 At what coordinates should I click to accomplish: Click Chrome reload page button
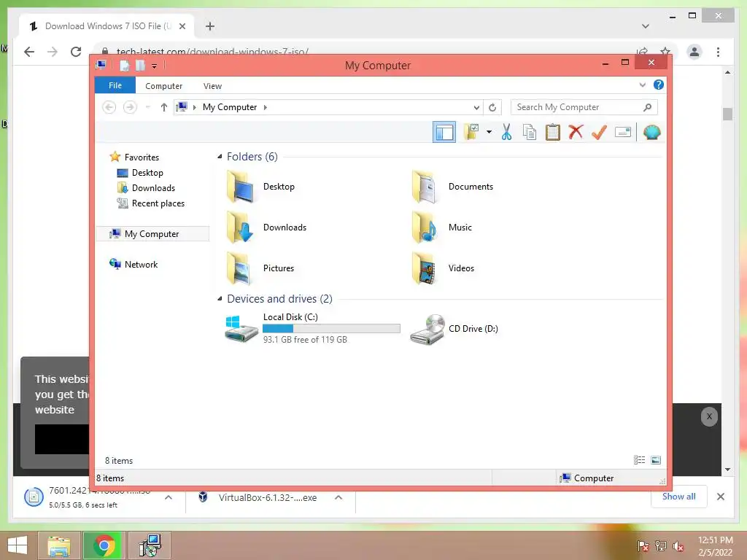(76, 52)
